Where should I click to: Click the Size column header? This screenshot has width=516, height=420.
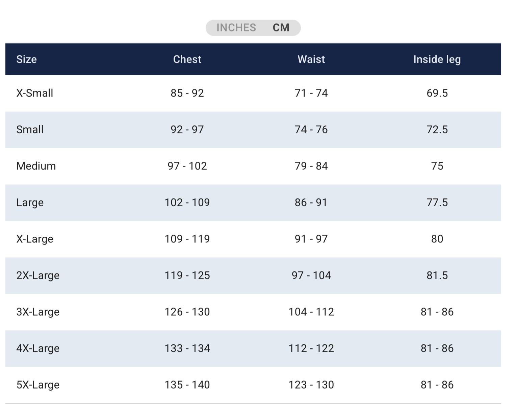point(27,59)
